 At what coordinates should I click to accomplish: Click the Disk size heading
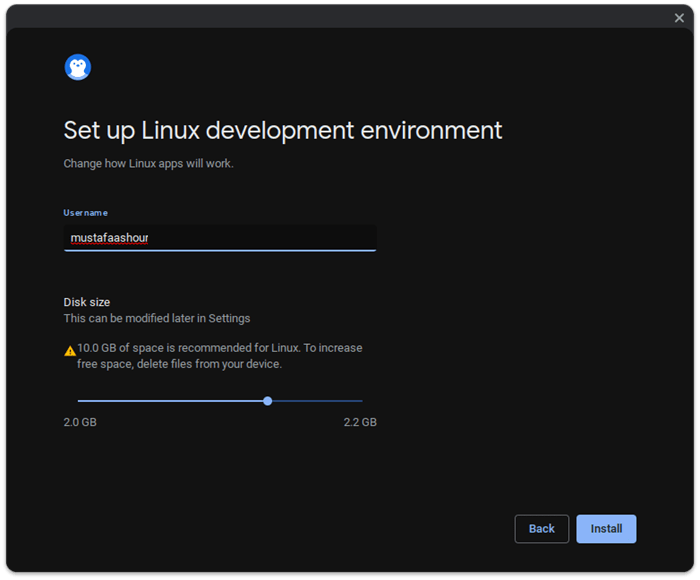[87, 302]
